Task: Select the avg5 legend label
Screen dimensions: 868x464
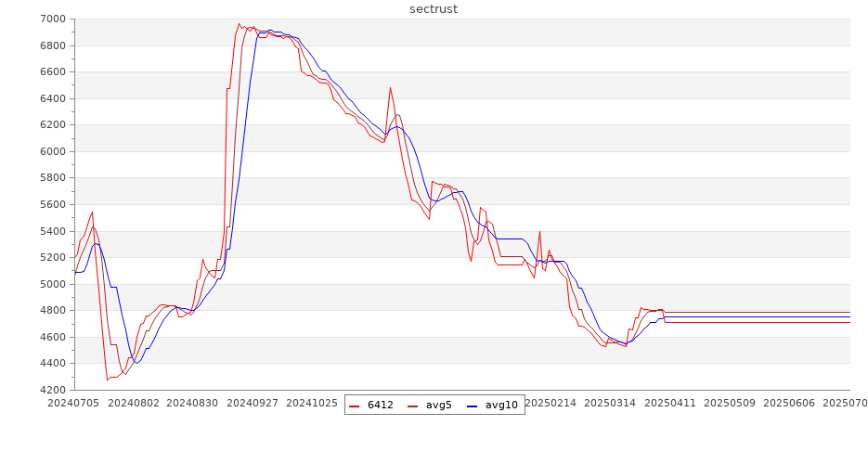Action: pos(438,406)
